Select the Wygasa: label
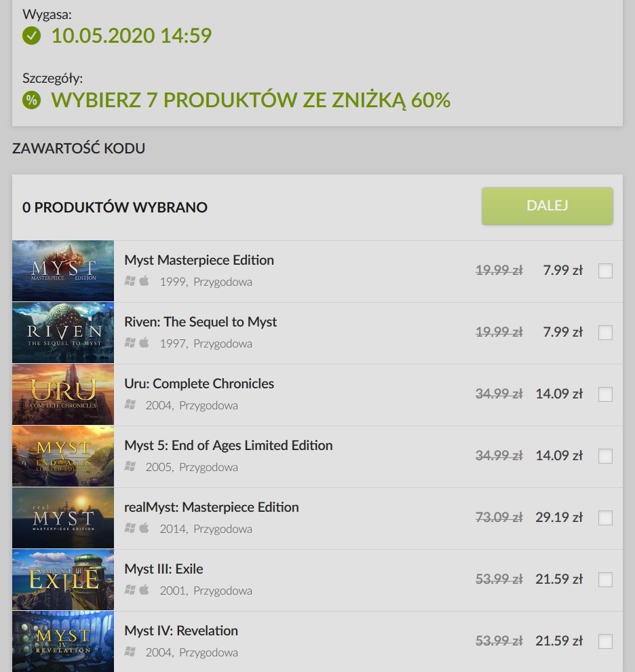Image resolution: width=635 pixels, height=672 pixels. [x=47, y=14]
